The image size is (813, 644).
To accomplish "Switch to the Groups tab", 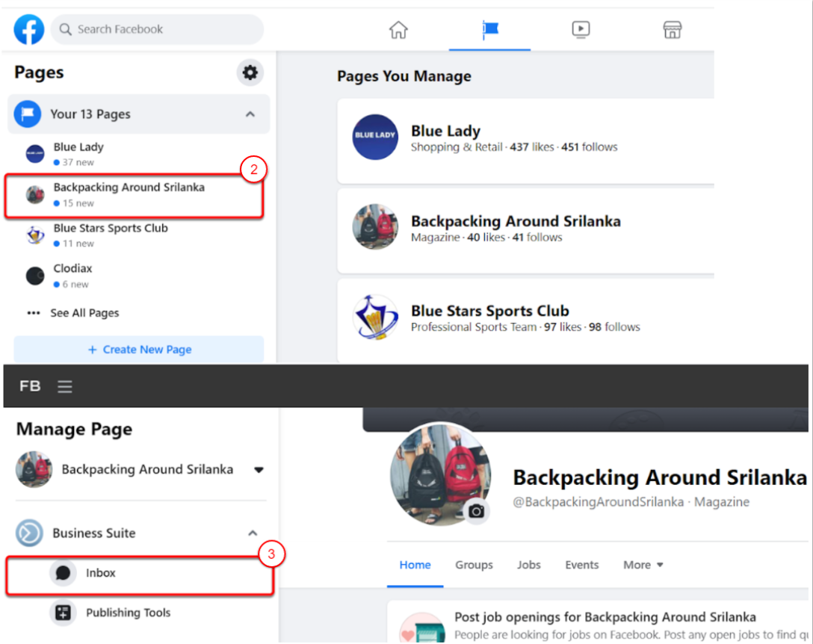I will [474, 565].
